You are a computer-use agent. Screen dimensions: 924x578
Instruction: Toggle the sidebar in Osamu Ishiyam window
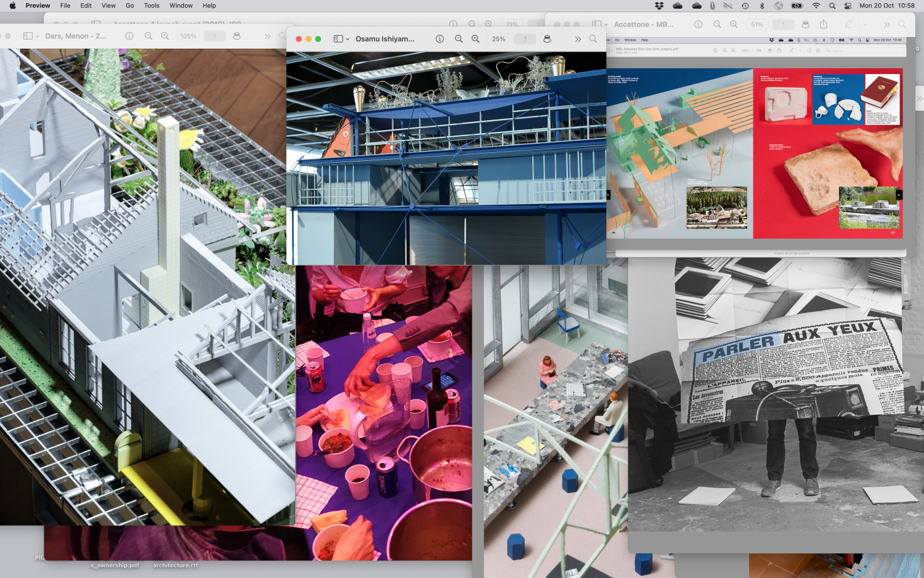(x=338, y=39)
